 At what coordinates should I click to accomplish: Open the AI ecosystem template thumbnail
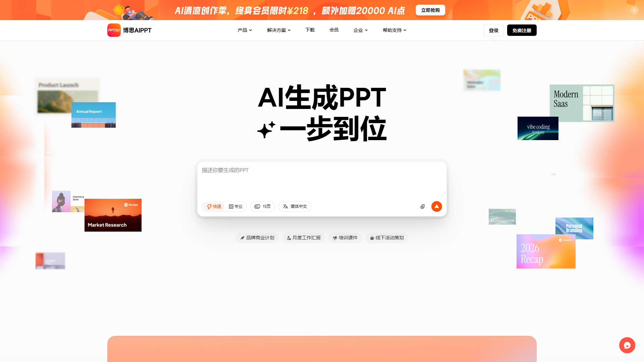click(502, 217)
